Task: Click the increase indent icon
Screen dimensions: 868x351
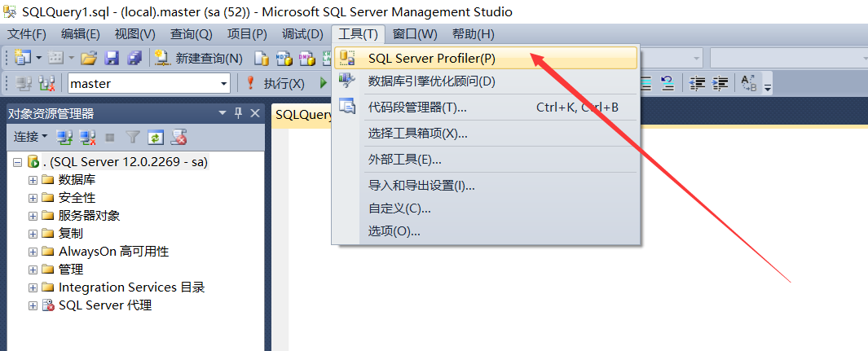Action: 720,83
